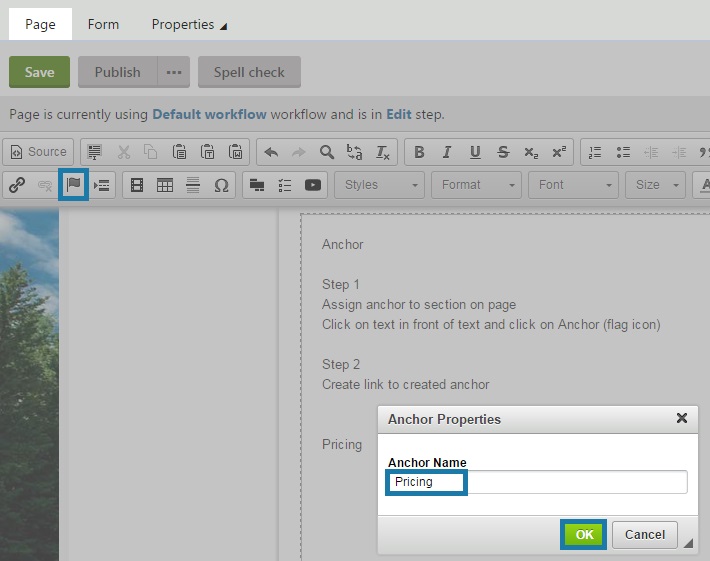
Task: Click the Anchor flag icon
Action: pyautogui.click(x=73, y=185)
